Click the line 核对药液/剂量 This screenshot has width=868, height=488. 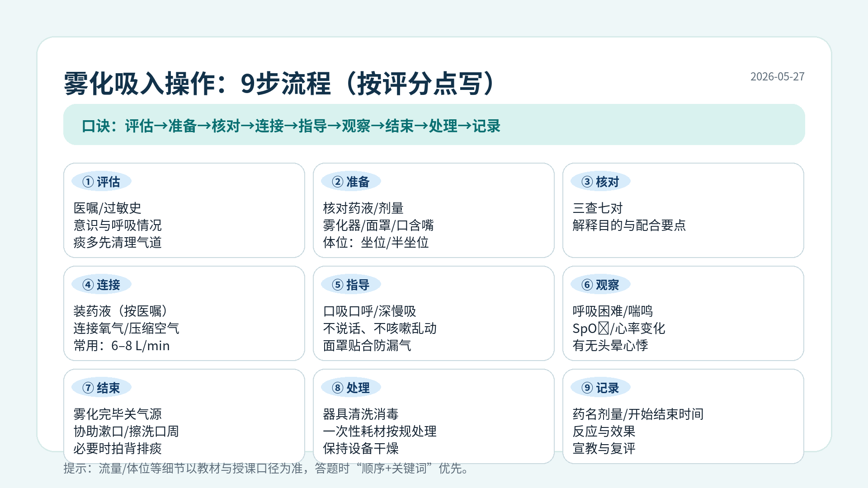pyautogui.click(x=363, y=208)
